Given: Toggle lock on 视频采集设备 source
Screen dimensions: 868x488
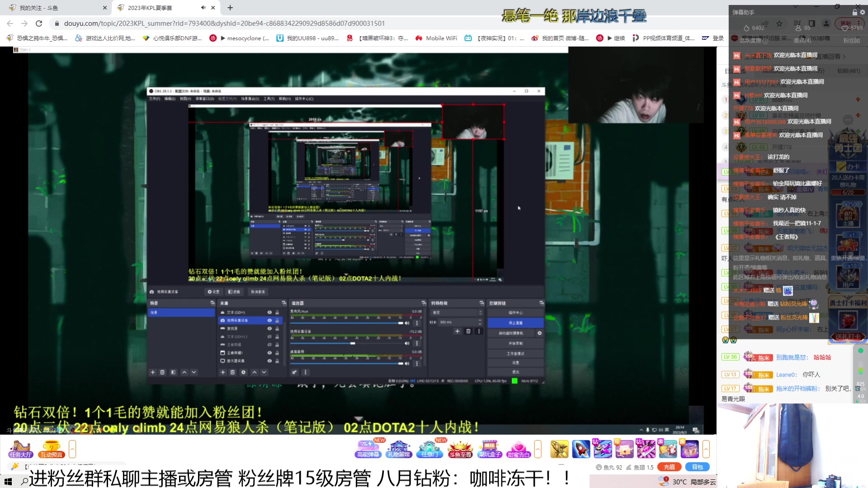Looking at the screenshot, I should point(277,320).
